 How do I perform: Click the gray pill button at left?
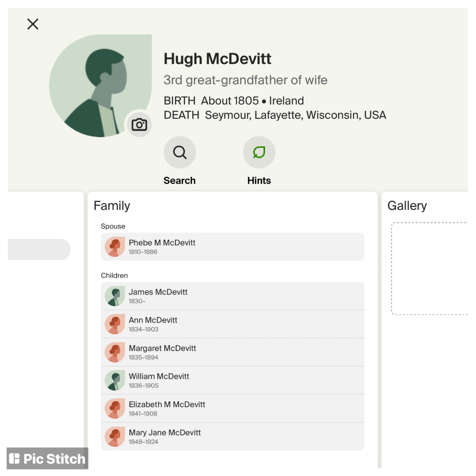click(39, 249)
